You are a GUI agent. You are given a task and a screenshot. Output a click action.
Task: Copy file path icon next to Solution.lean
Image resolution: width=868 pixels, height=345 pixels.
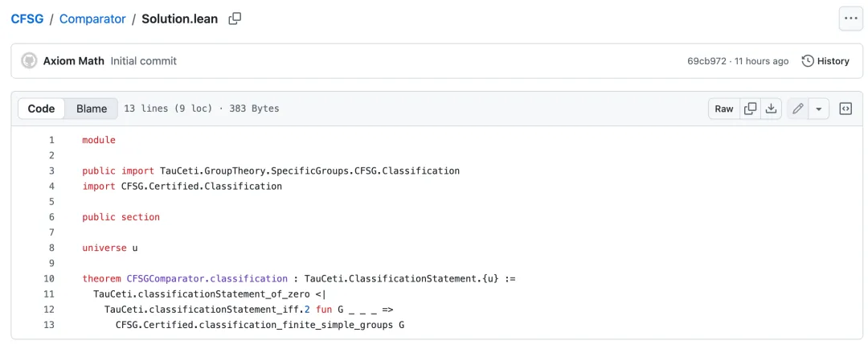tap(235, 18)
